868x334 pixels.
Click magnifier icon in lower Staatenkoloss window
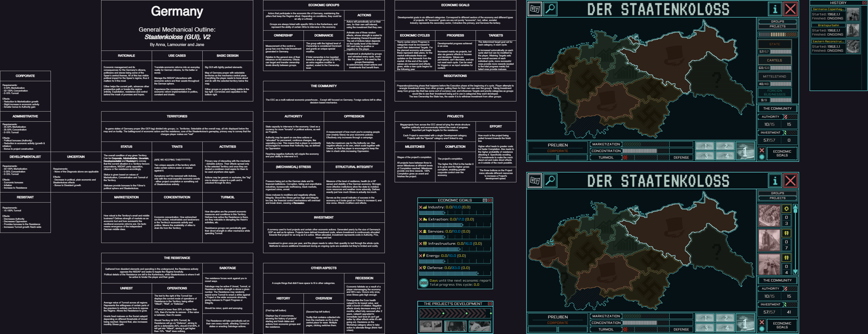550,181
